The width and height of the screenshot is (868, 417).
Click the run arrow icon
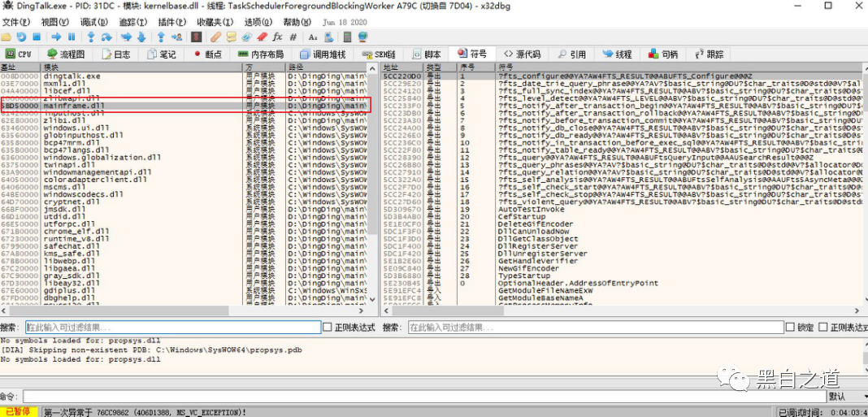click(56, 37)
